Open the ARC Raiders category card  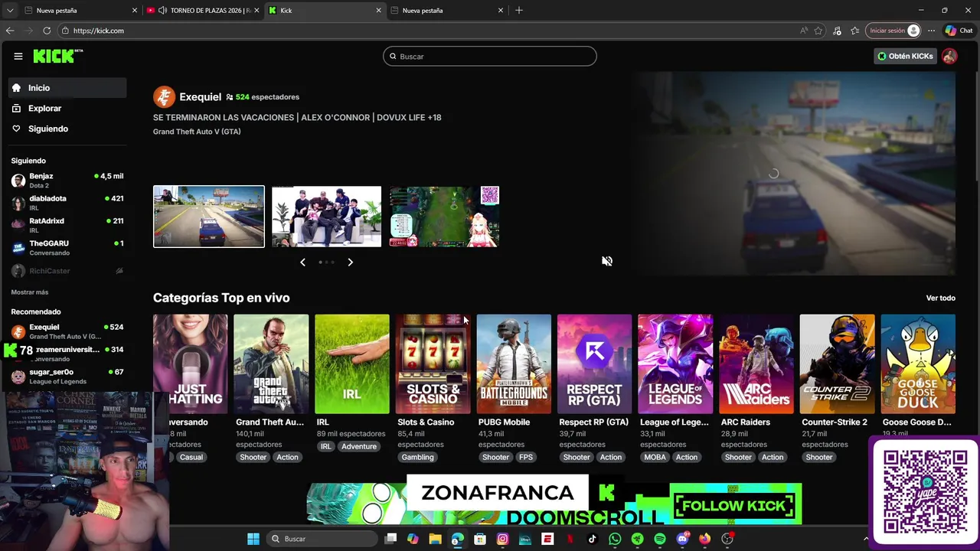coord(756,364)
